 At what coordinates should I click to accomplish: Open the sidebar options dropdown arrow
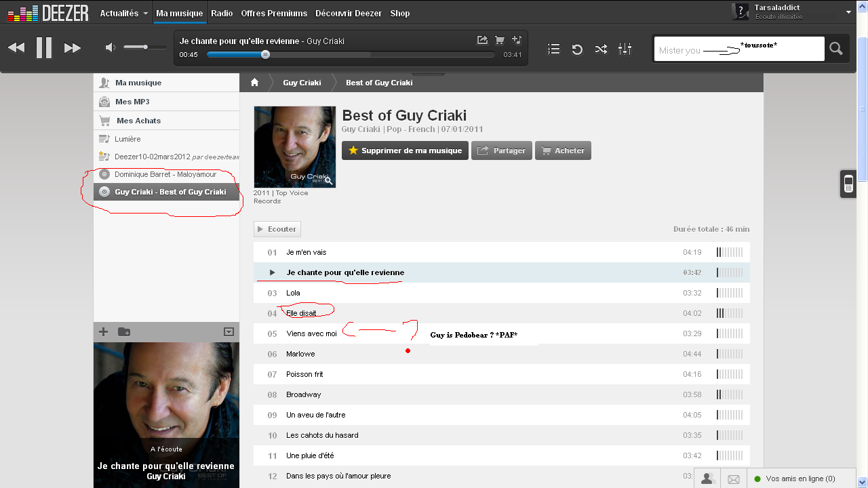point(229,332)
